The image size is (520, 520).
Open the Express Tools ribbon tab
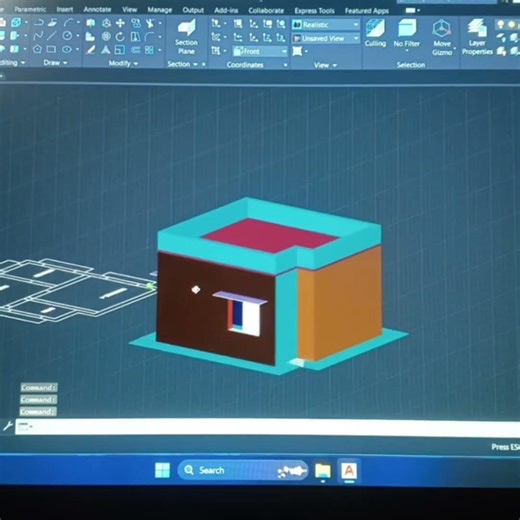pyautogui.click(x=314, y=11)
